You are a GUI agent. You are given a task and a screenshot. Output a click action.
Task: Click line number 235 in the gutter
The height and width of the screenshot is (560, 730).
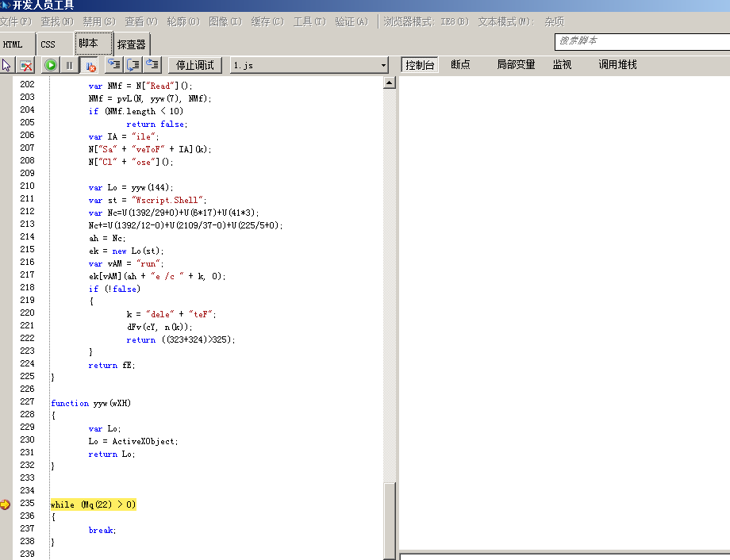27,503
